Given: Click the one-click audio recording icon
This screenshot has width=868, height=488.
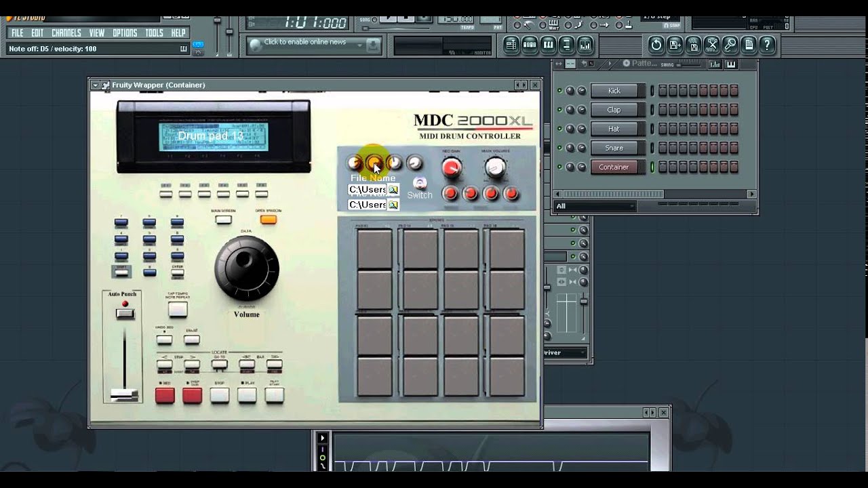Looking at the screenshot, I should 730,45.
